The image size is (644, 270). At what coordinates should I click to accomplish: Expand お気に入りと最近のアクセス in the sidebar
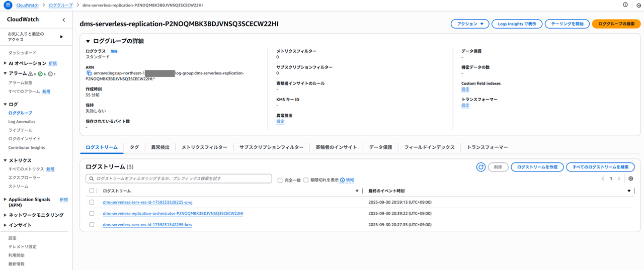pos(61,37)
